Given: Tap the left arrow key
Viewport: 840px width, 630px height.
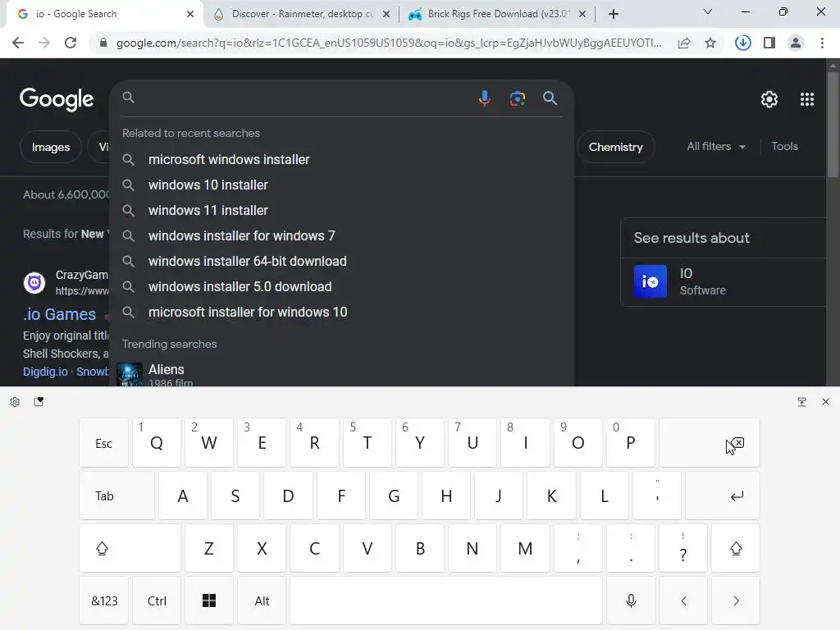Looking at the screenshot, I should click(x=683, y=600).
